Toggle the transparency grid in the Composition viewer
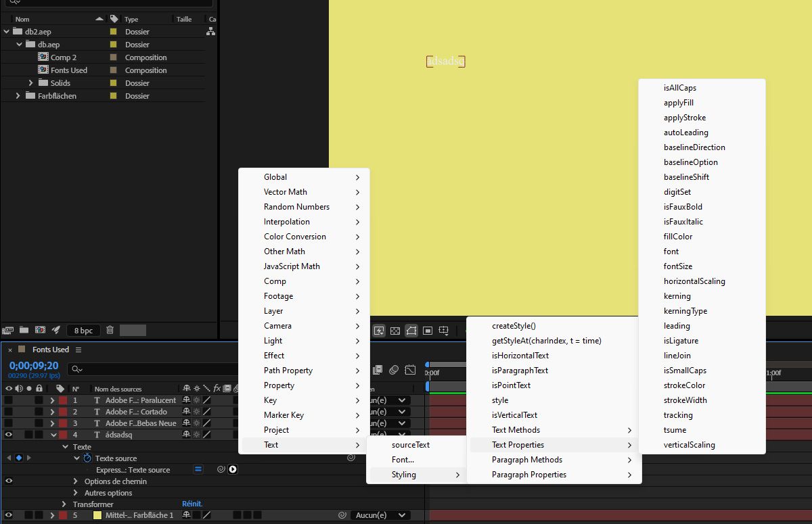 [394, 330]
